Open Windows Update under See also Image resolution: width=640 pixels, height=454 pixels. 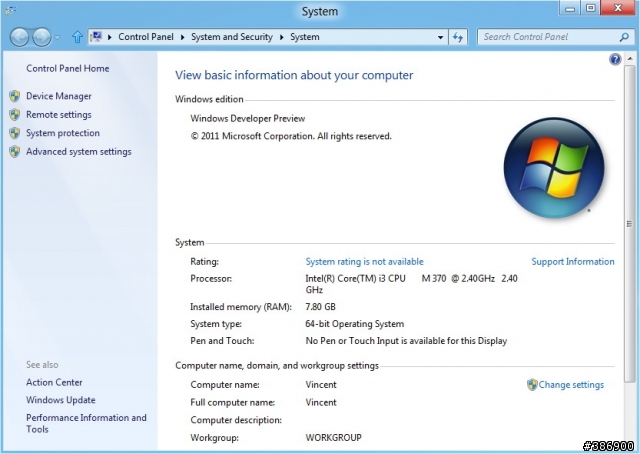[61, 400]
